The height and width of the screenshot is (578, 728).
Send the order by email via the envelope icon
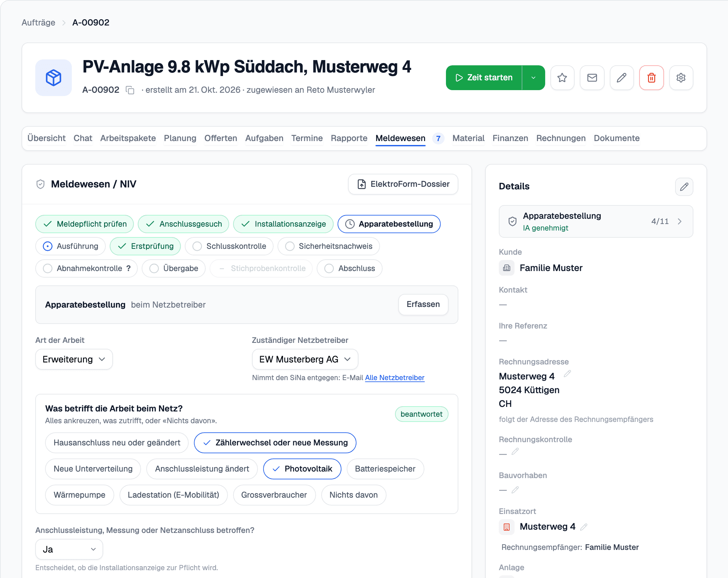(592, 78)
